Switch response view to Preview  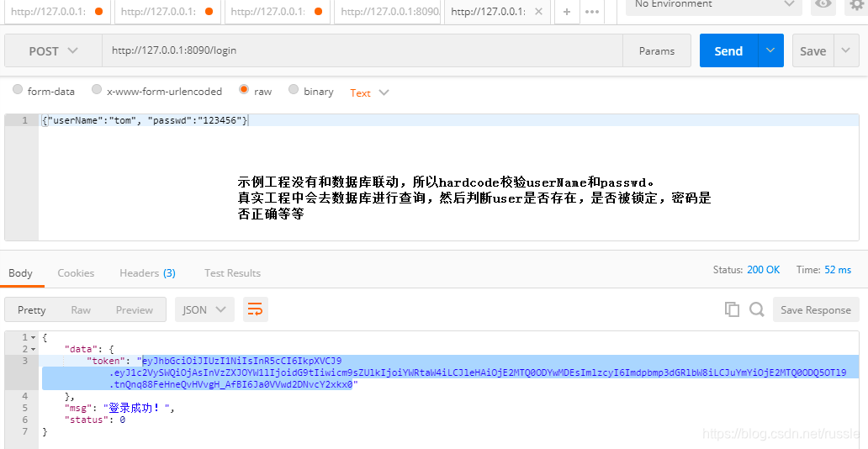pyautogui.click(x=135, y=309)
